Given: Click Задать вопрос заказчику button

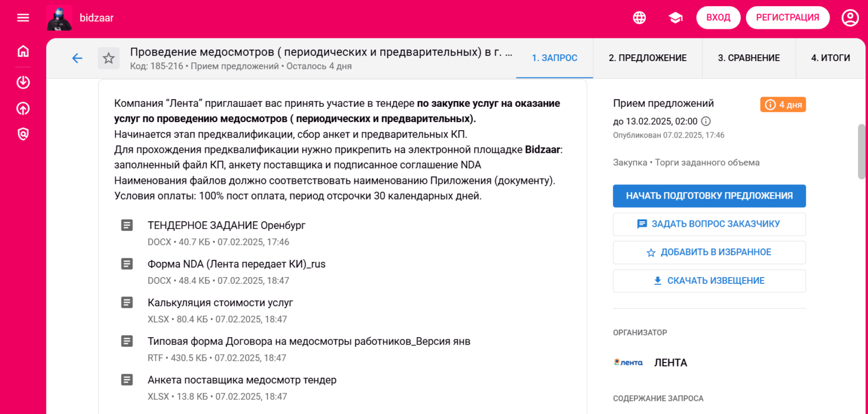Looking at the screenshot, I should [709, 224].
